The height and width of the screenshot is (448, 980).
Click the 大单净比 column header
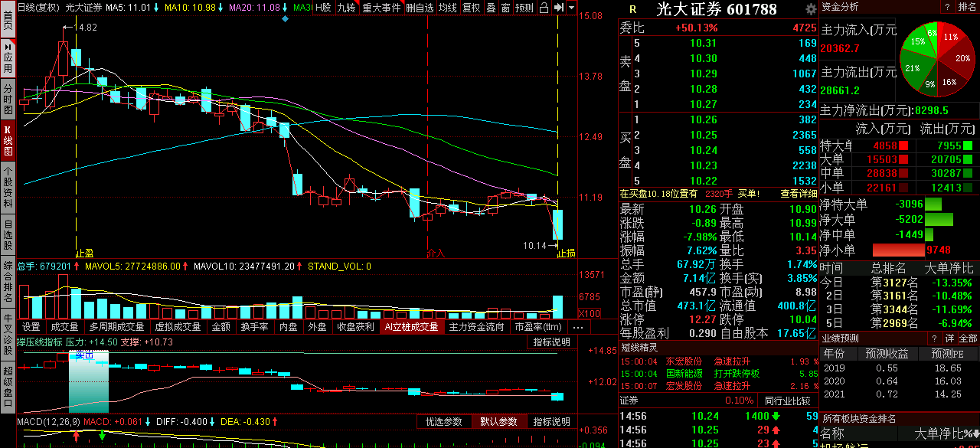[949, 269]
